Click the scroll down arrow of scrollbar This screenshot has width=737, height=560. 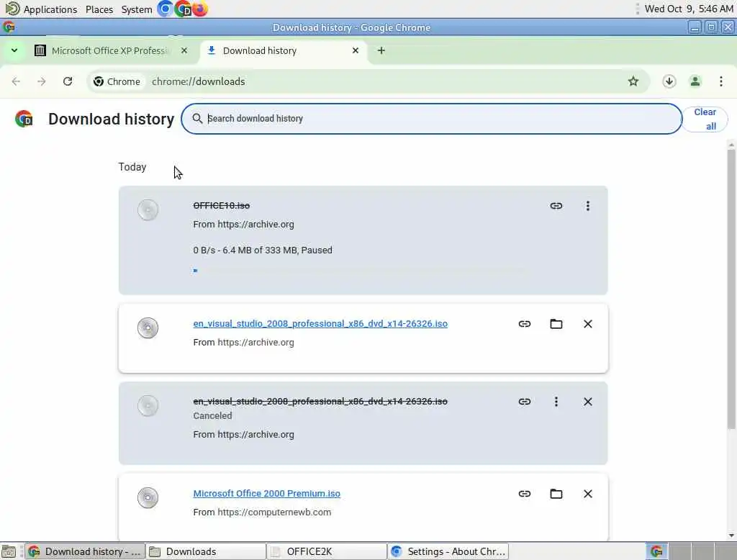(731, 535)
